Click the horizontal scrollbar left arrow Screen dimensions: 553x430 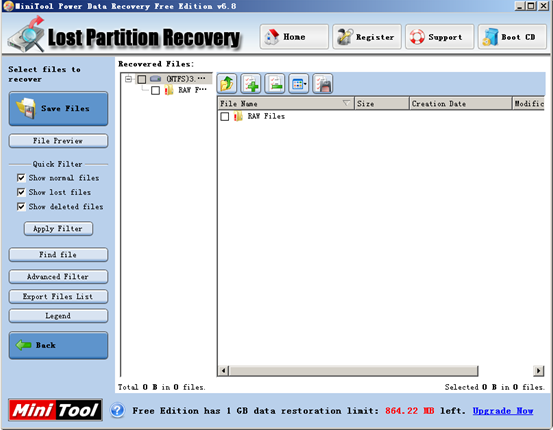pyautogui.click(x=224, y=371)
